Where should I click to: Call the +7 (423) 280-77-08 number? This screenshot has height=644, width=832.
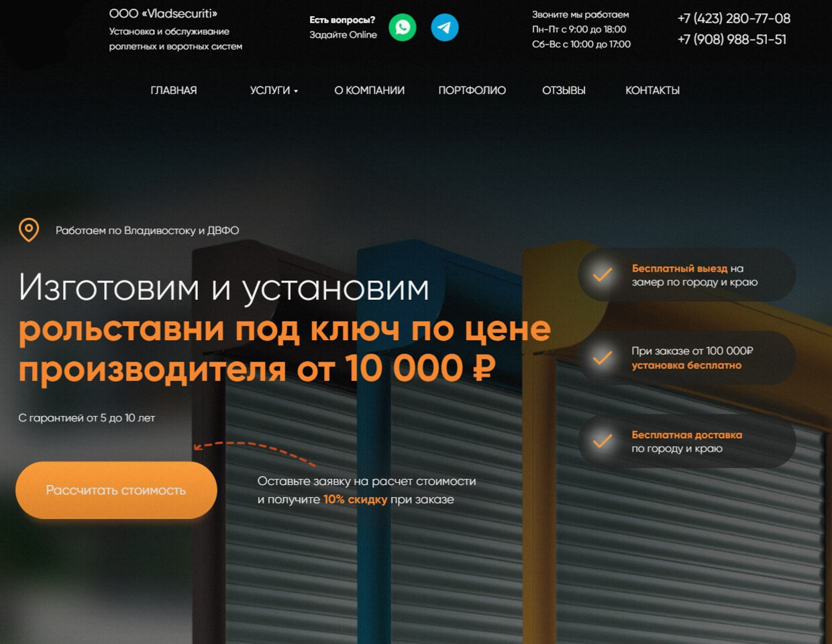[x=733, y=19]
